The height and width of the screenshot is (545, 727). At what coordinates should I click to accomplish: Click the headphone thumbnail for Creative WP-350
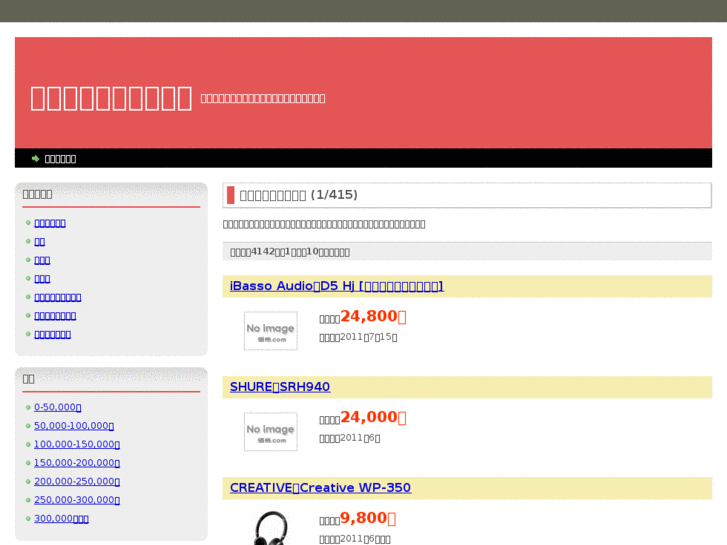(x=271, y=528)
